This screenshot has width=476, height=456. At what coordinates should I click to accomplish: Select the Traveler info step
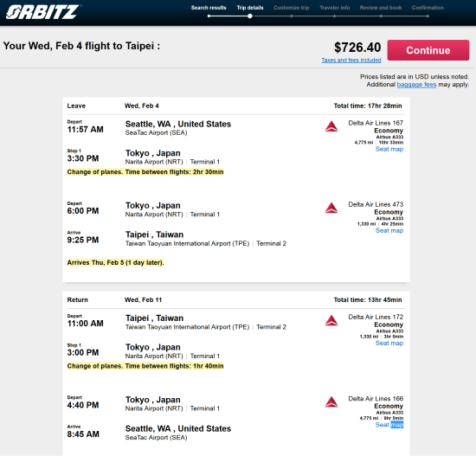(335, 8)
